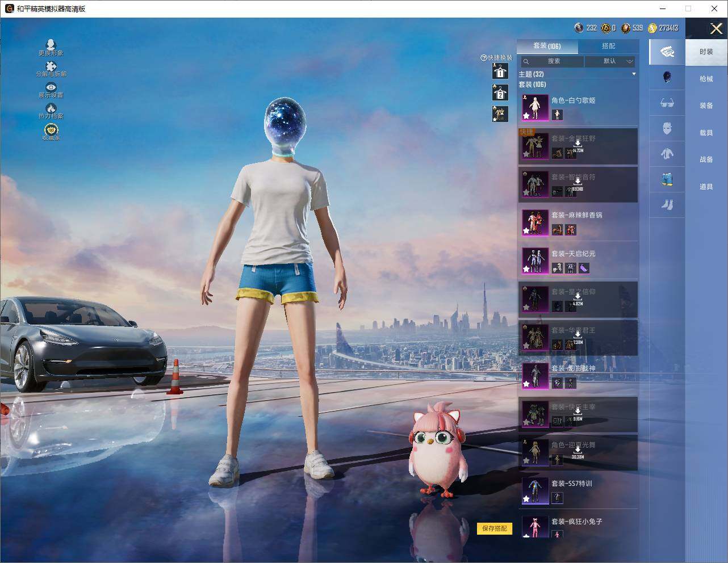Image resolution: width=728 pixels, height=563 pixels.
Task: Click the 搜索 search field
Action: pos(551,61)
